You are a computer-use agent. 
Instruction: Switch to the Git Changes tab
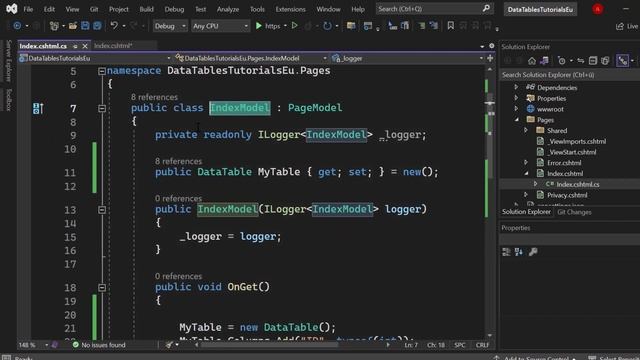tap(574, 212)
